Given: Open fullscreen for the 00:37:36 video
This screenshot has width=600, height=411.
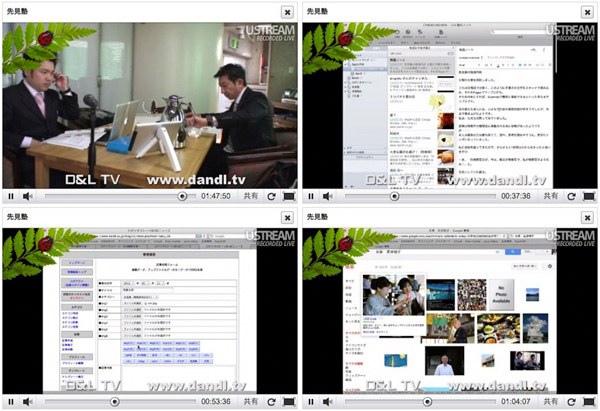Looking at the screenshot, I should [589, 196].
